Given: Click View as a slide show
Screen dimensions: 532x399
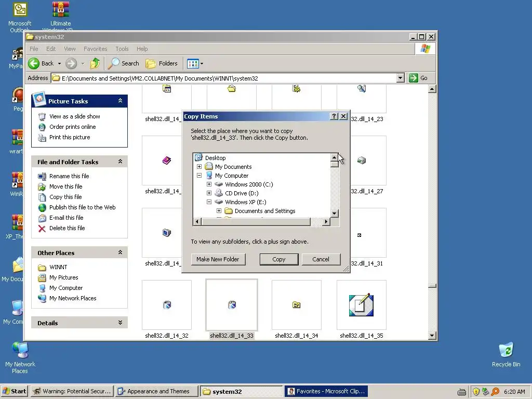Looking at the screenshot, I should [75, 116].
